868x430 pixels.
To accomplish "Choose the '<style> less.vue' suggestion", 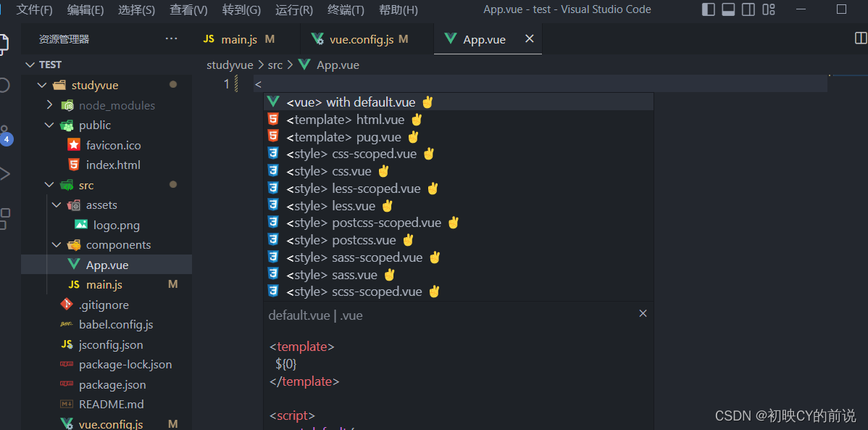I will [459, 206].
